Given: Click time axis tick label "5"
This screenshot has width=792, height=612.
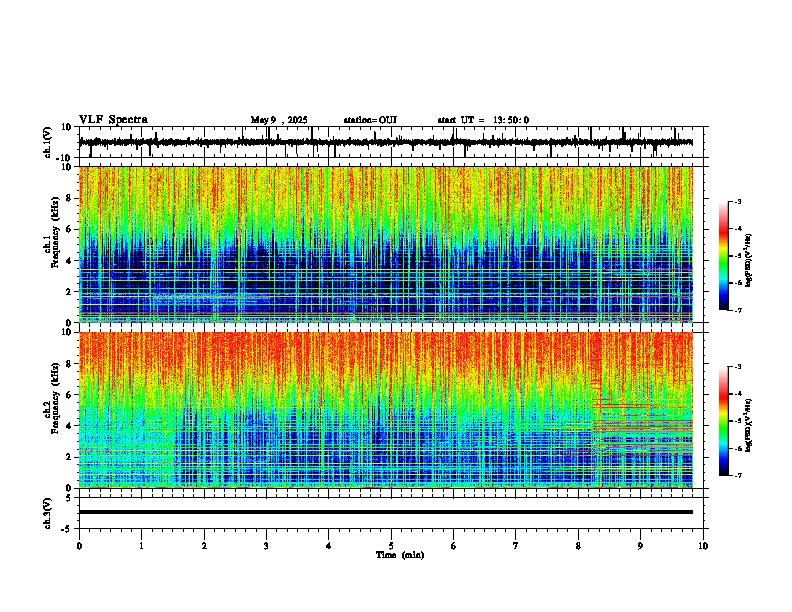Looking at the screenshot, I should (391, 546).
